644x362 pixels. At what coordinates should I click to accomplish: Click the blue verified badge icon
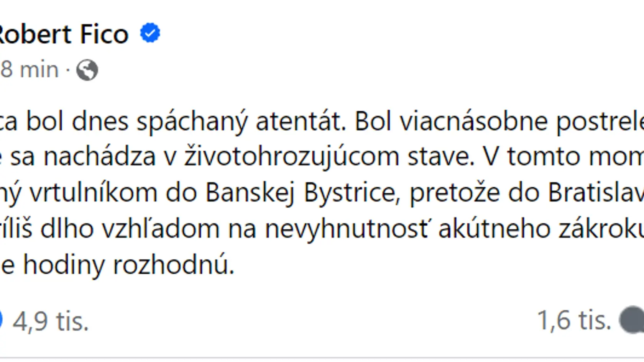[x=150, y=33]
